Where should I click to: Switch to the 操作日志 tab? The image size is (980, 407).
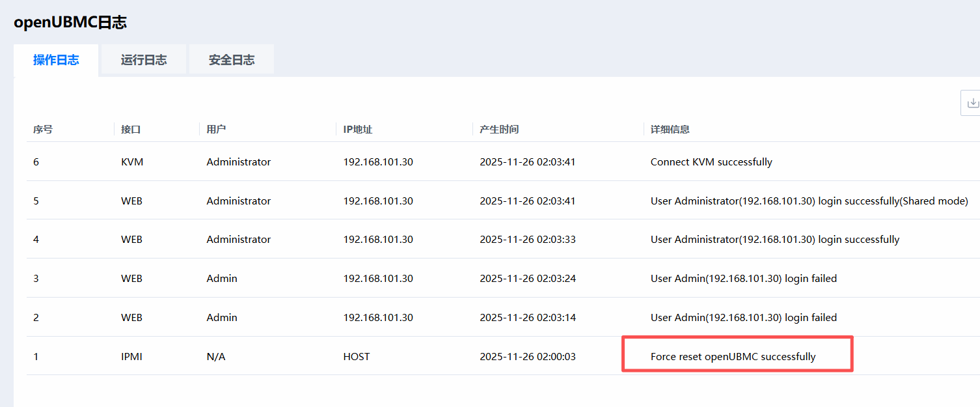point(56,60)
